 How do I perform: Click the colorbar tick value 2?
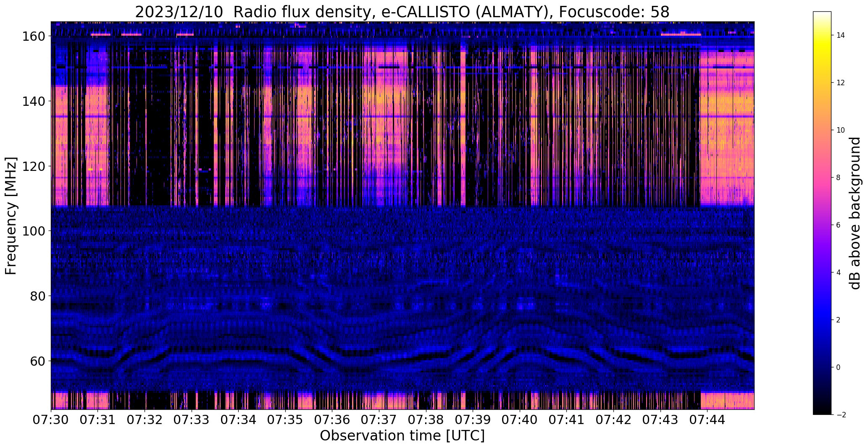839,320
